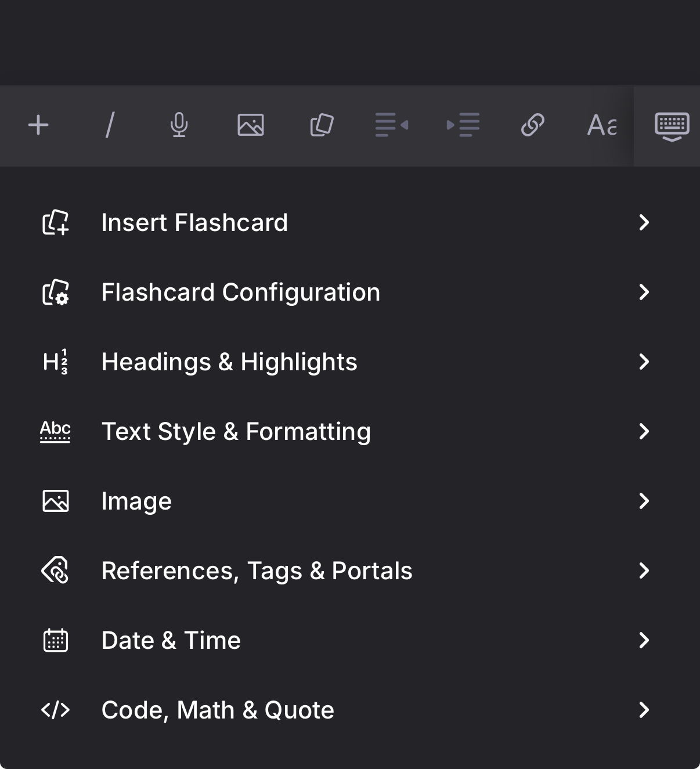Start voice input with microphone icon
This screenshot has height=769, width=700.
click(x=179, y=125)
